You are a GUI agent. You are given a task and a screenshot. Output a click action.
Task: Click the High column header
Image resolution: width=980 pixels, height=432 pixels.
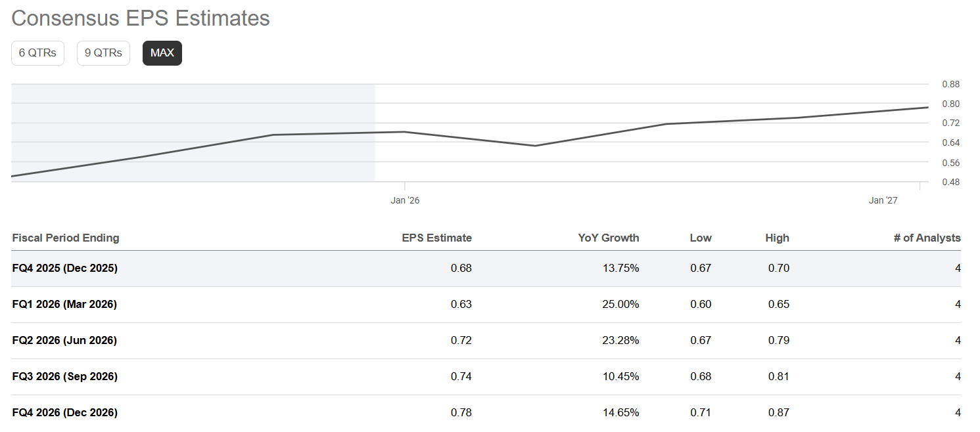pyautogui.click(x=777, y=238)
